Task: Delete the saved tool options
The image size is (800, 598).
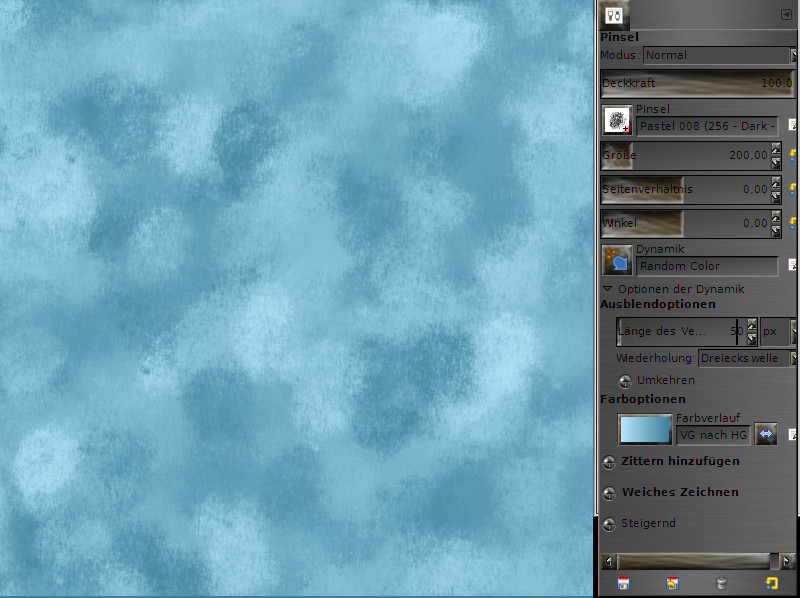Action: pos(720,582)
